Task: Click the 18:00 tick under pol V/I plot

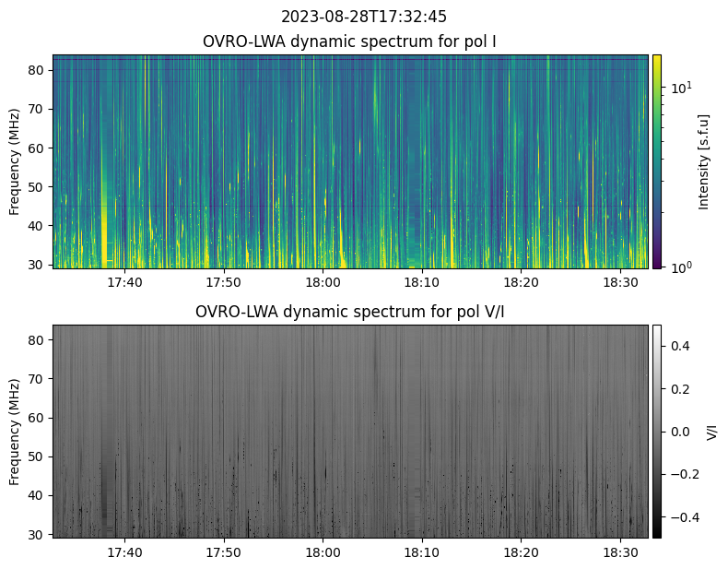Action: pyautogui.click(x=323, y=551)
